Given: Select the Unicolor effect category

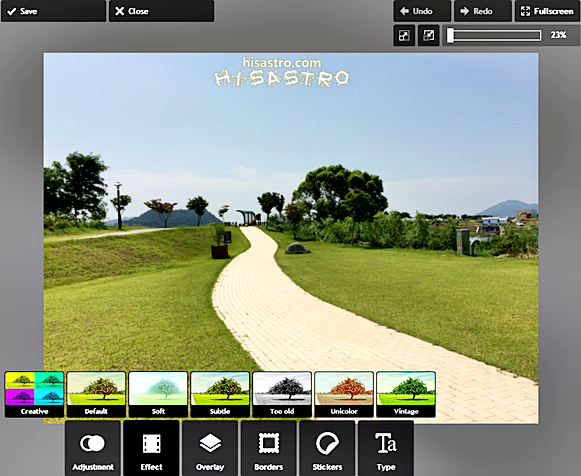Looking at the screenshot, I should click(x=344, y=394).
